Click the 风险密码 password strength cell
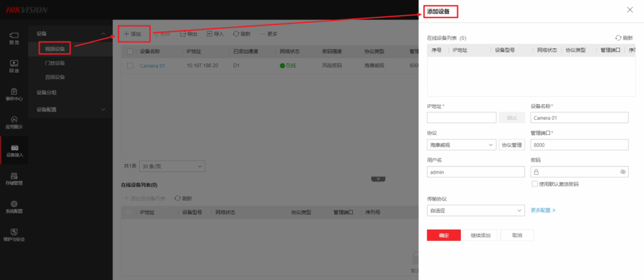The image size is (644, 280). (332, 65)
